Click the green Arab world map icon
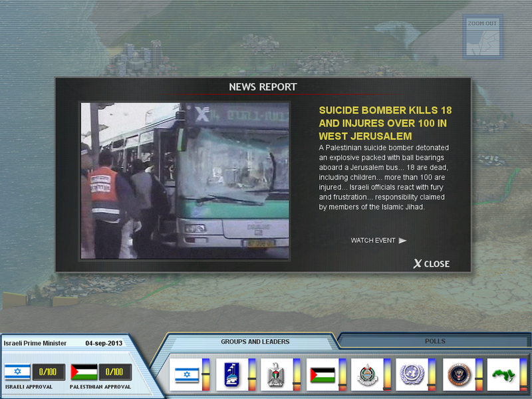Viewport: 532px width, 399px height. (503, 374)
